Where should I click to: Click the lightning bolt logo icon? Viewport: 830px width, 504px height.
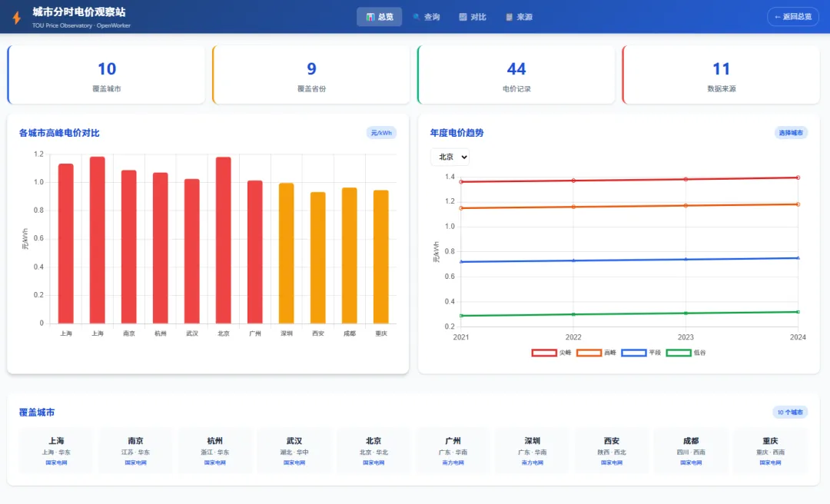tap(16, 18)
